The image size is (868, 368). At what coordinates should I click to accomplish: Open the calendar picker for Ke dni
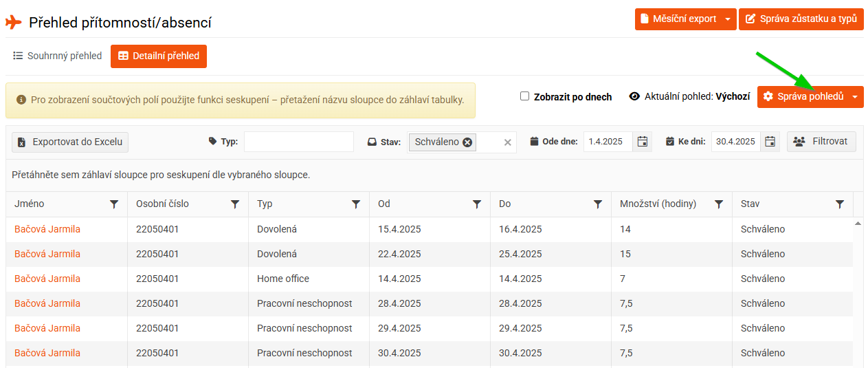(770, 142)
